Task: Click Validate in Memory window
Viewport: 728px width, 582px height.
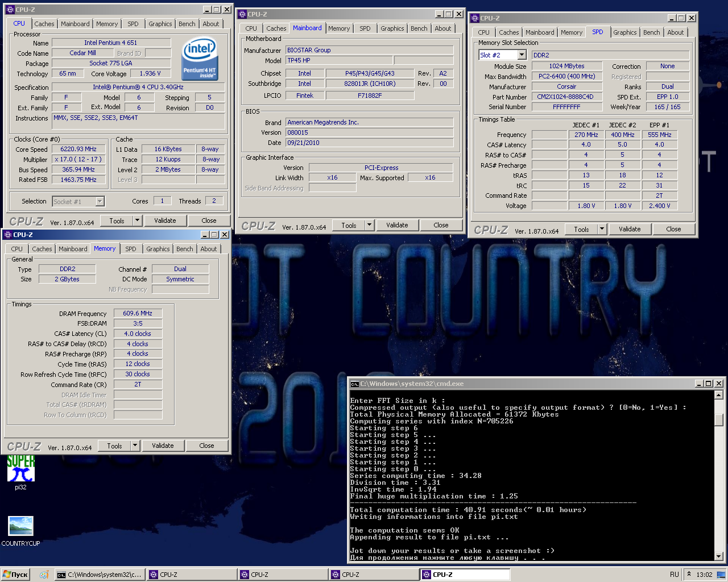Action: [x=163, y=446]
